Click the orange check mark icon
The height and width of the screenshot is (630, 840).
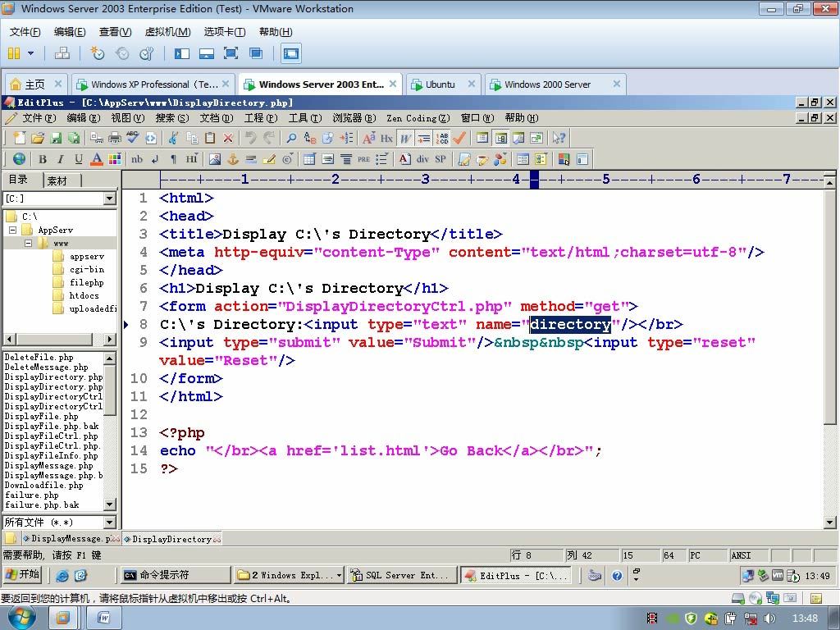[459, 138]
